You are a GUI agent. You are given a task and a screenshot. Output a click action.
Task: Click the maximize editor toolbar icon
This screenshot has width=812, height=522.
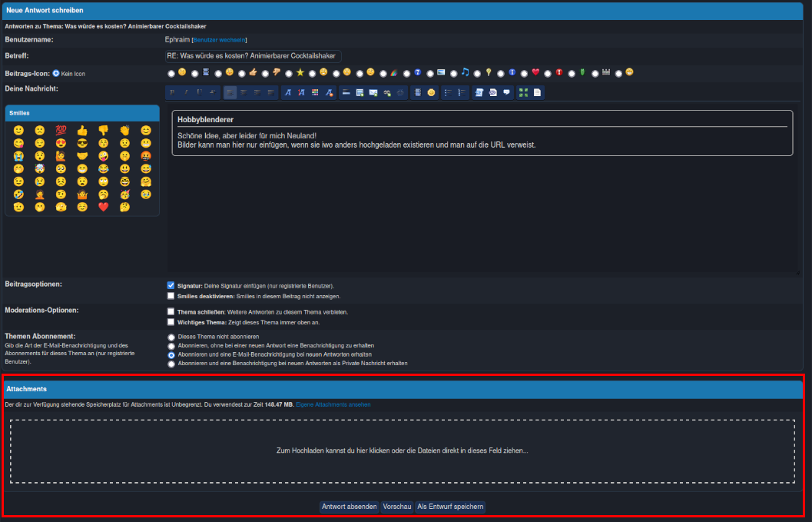click(x=523, y=93)
